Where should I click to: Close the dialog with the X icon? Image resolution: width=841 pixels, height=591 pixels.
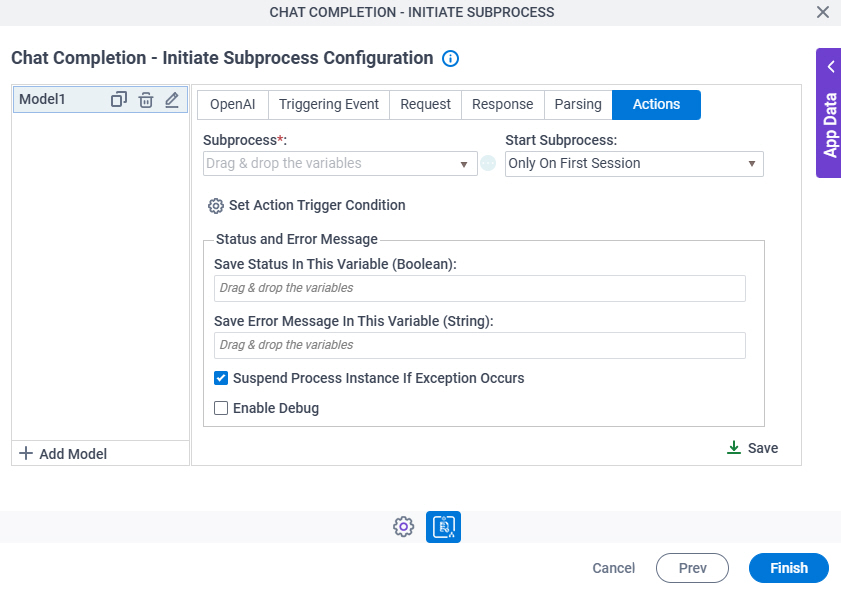point(823,12)
